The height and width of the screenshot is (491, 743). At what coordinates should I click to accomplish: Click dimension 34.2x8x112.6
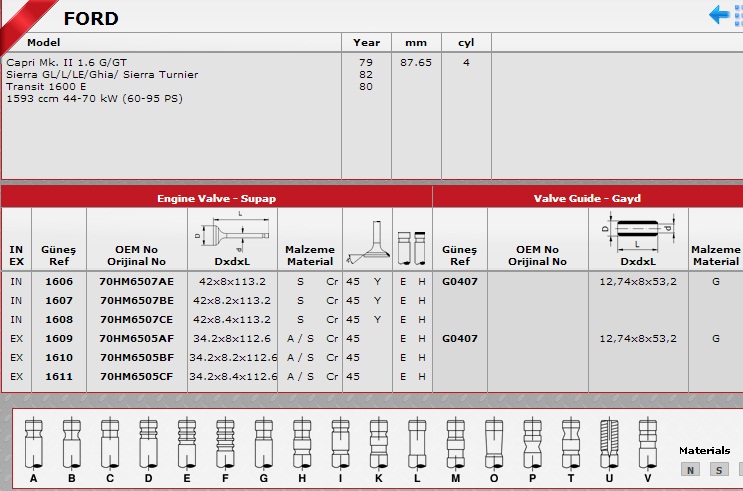tap(232, 338)
